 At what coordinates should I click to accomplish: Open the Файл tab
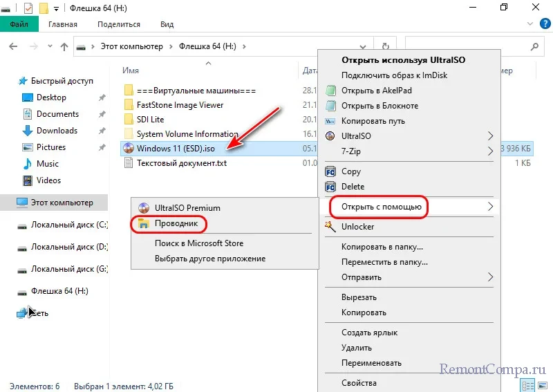(19, 24)
